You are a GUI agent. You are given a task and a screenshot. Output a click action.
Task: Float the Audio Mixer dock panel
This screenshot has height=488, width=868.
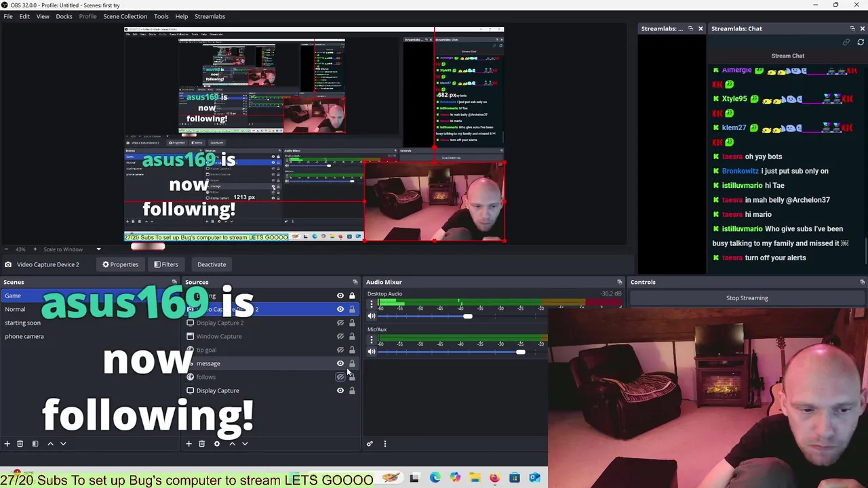click(619, 282)
